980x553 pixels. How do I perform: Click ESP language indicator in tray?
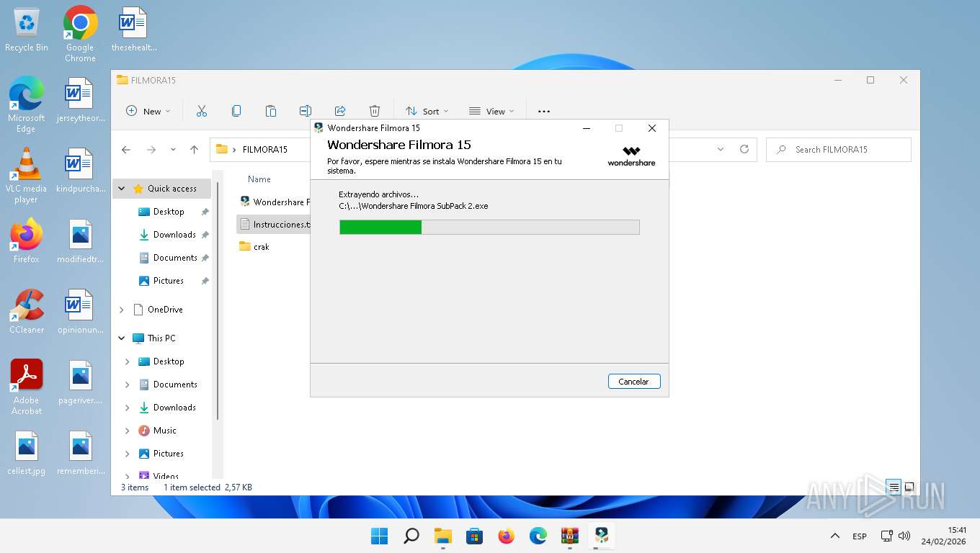tap(860, 536)
